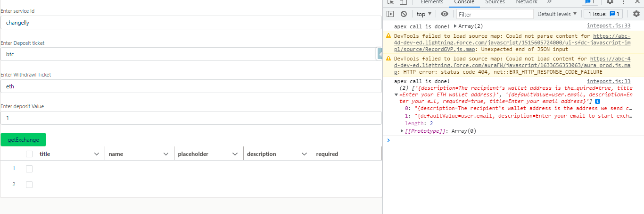644x214 pixels.
Task: Clear the console with the ban icon
Action: pos(404,14)
